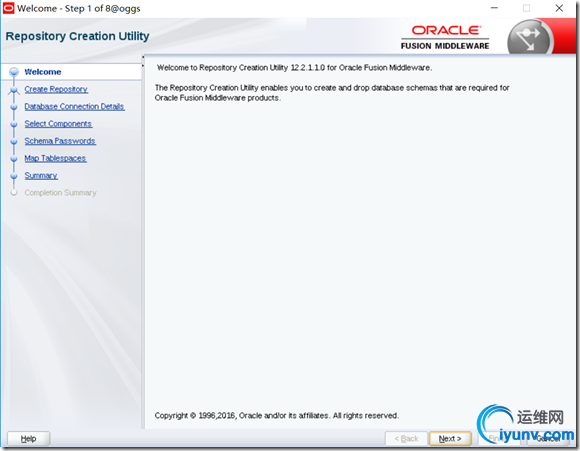580x451 pixels.
Task: Click the Database Connection Details step bullet
Action: [x=14, y=107]
